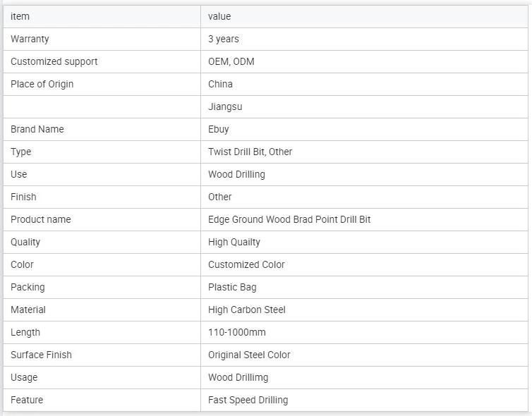Select the Finish row label
The image size is (532, 416).
coord(23,197)
